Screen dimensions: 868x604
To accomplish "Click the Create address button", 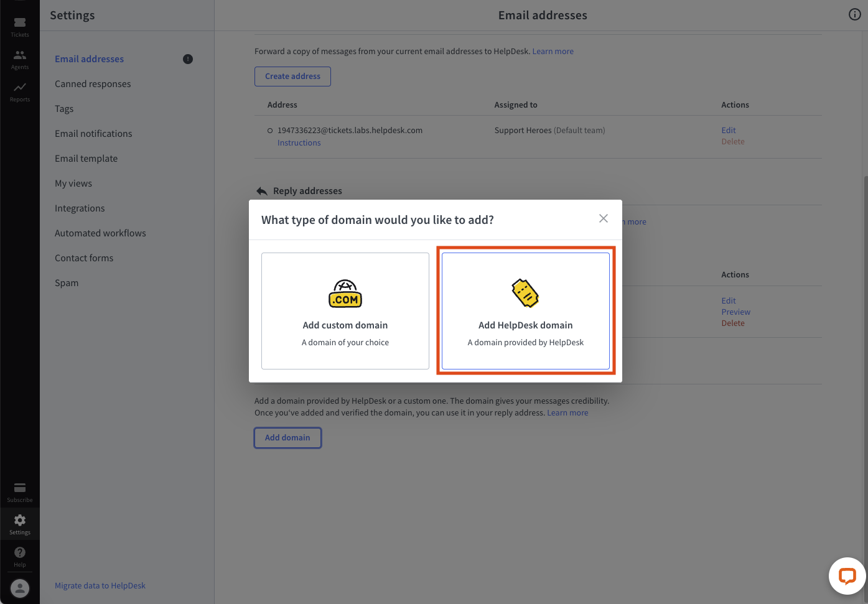I will click(x=292, y=76).
